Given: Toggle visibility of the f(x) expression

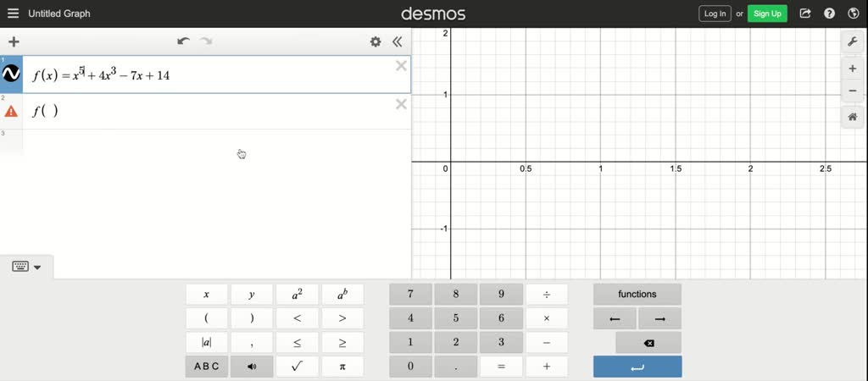Looking at the screenshot, I should coord(12,75).
